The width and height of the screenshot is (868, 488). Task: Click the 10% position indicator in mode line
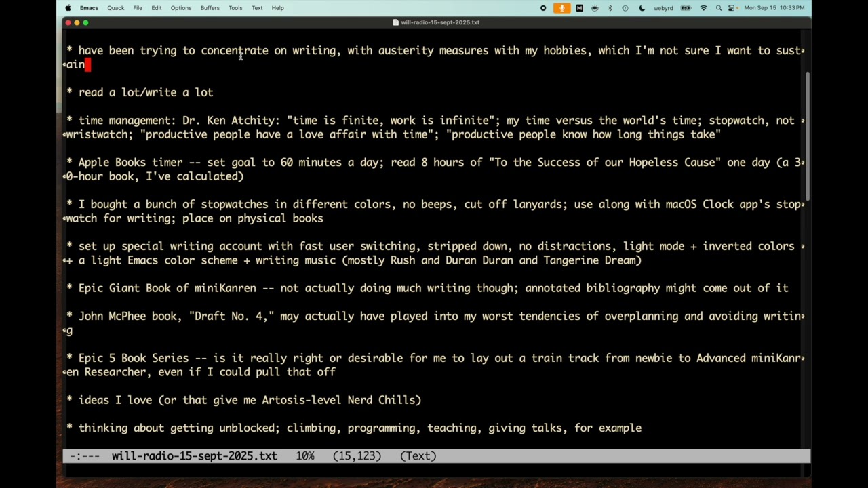coord(305,456)
